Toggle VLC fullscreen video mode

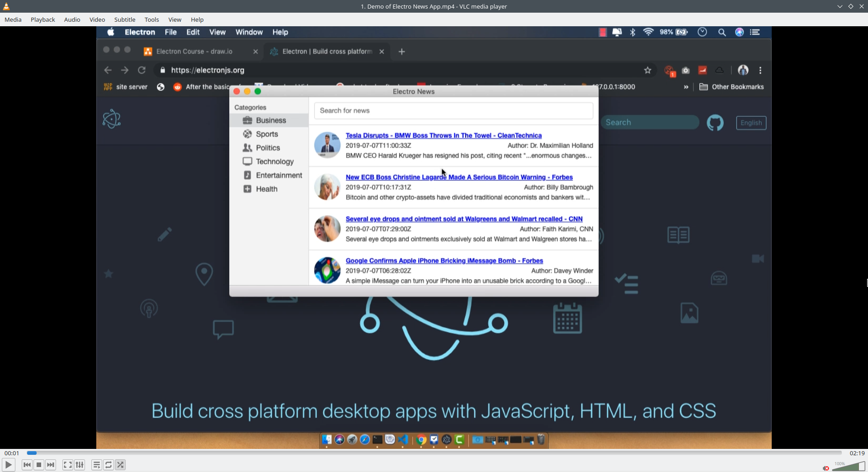click(68, 465)
